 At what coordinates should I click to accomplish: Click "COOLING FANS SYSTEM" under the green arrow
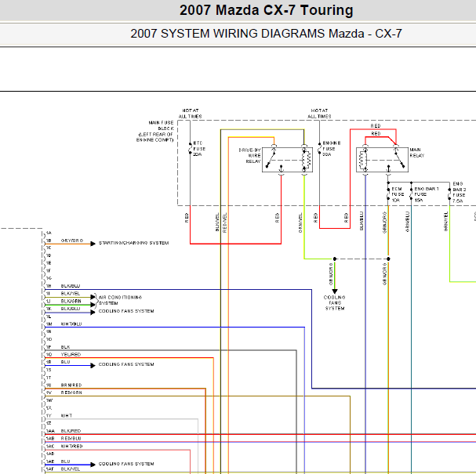(x=335, y=302)
